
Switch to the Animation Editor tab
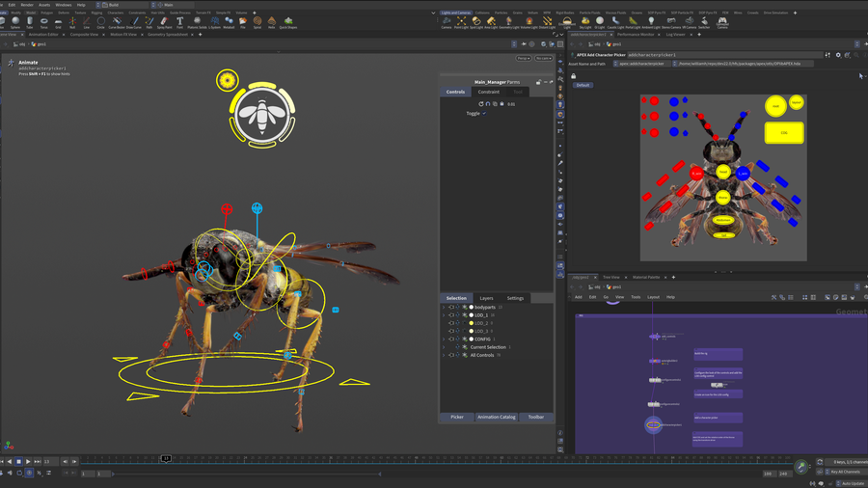click(x=43, y=35)
